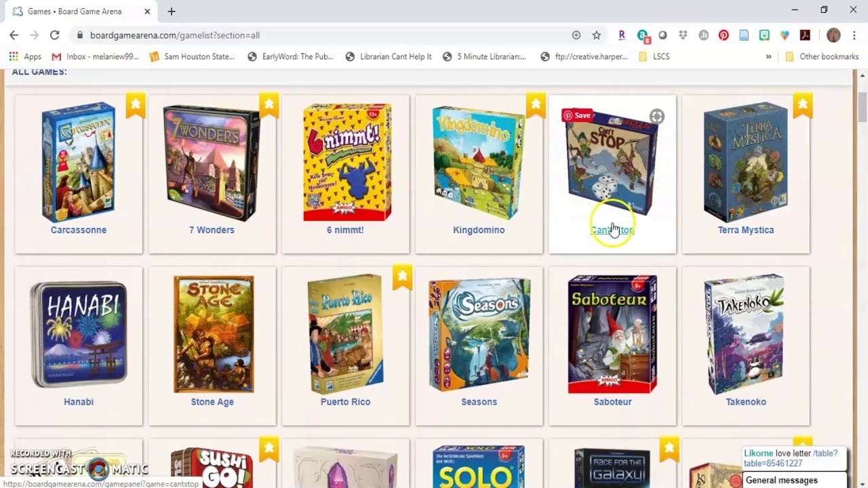Open the Dropbox extension
Image resolution: width=868 pixels, height=488 pixels.
click(683, 35)
